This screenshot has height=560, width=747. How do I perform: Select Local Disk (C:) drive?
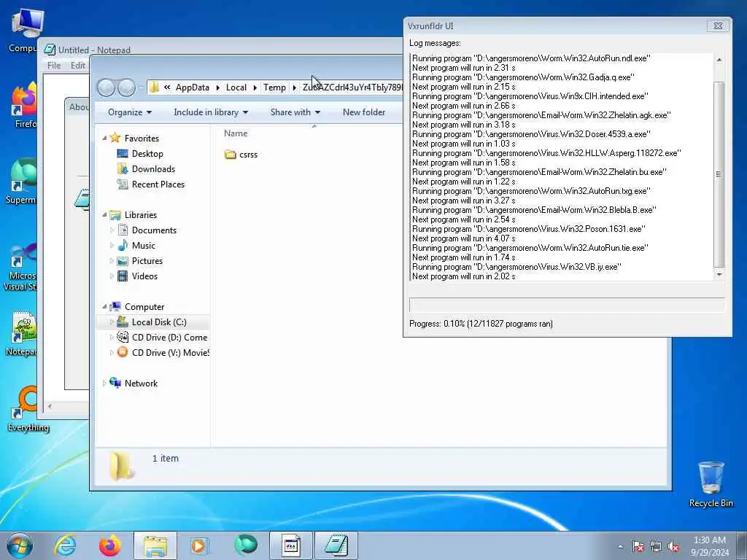158,322
